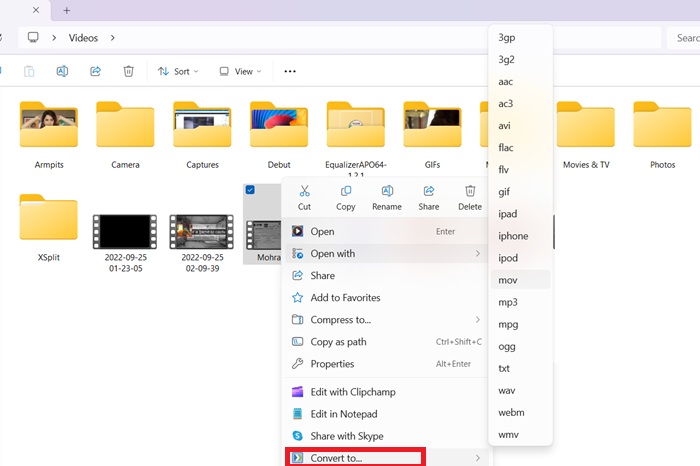Select avi format in submenu
Viewport: 700px width, 466px height.
(x=521, y=126)
